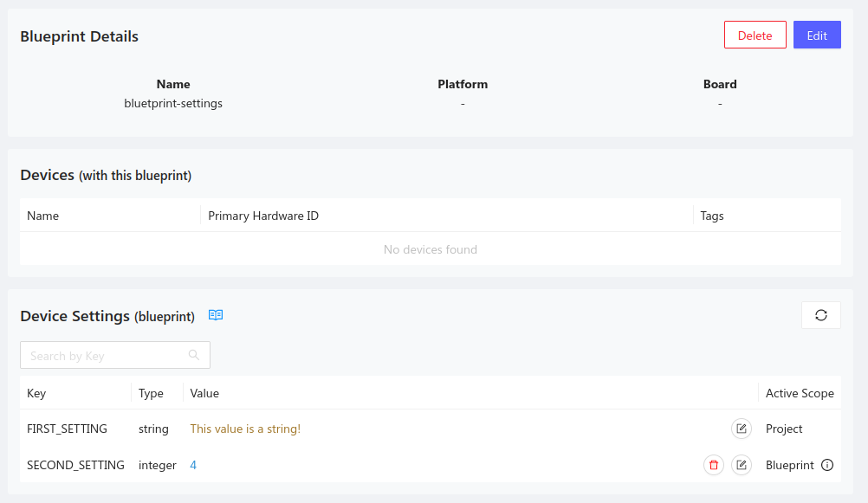Refresh the Device Settings list
Image resolution: width=868 pixels, height=503 pixels.
820,315
